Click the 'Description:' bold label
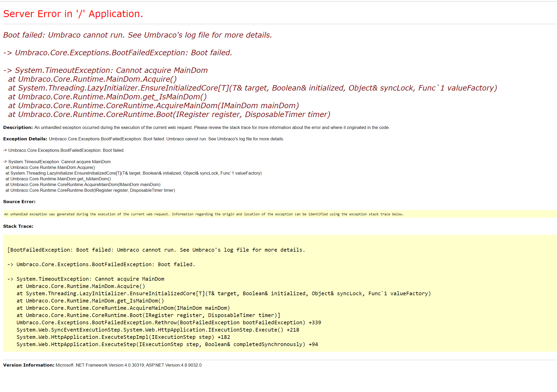 pos(18,127)
